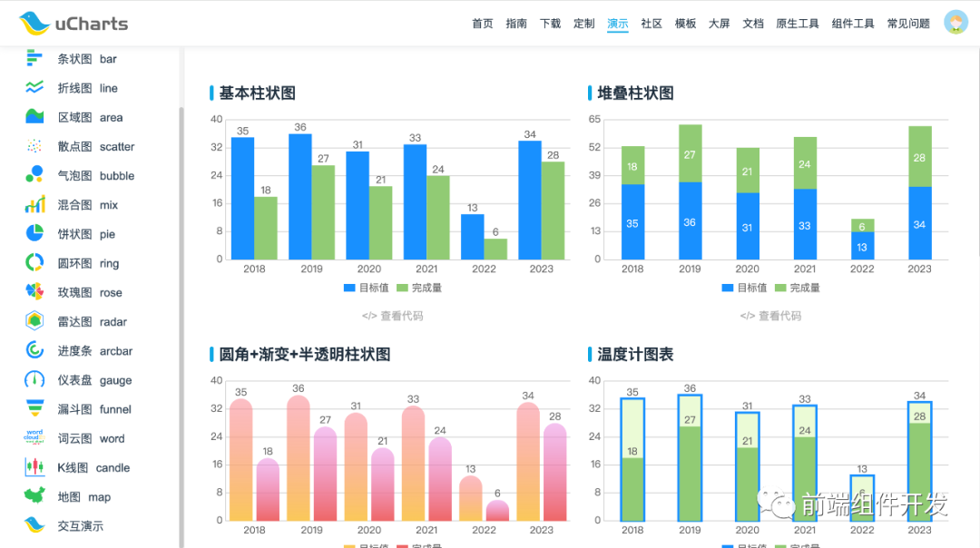Screen dimensions: 980x548
Task: Click the 基本柱状图 section title
Action: [x=257, y=93]
